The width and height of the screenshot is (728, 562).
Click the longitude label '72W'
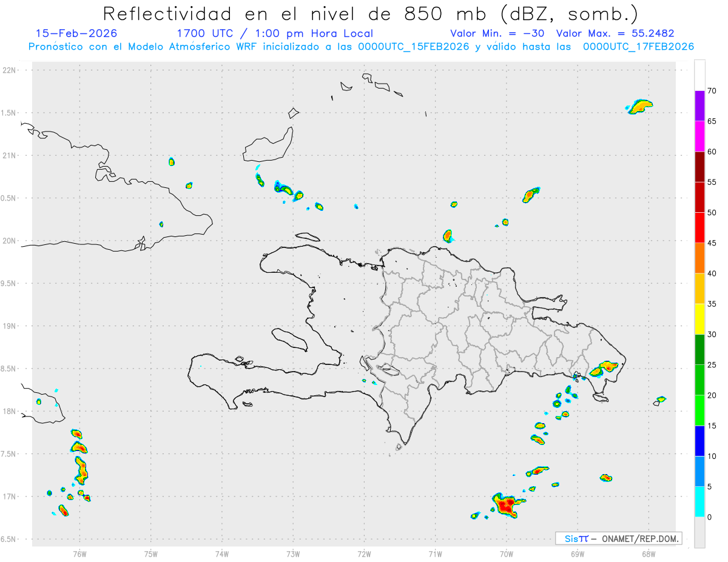point(365,554)
